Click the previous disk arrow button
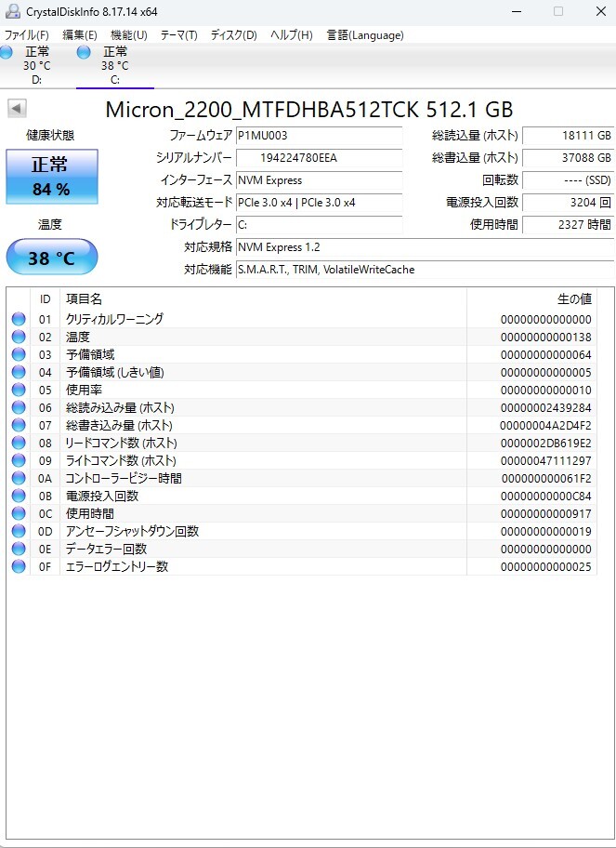Screen dimensions: 616x848 [x=17, y=109]
